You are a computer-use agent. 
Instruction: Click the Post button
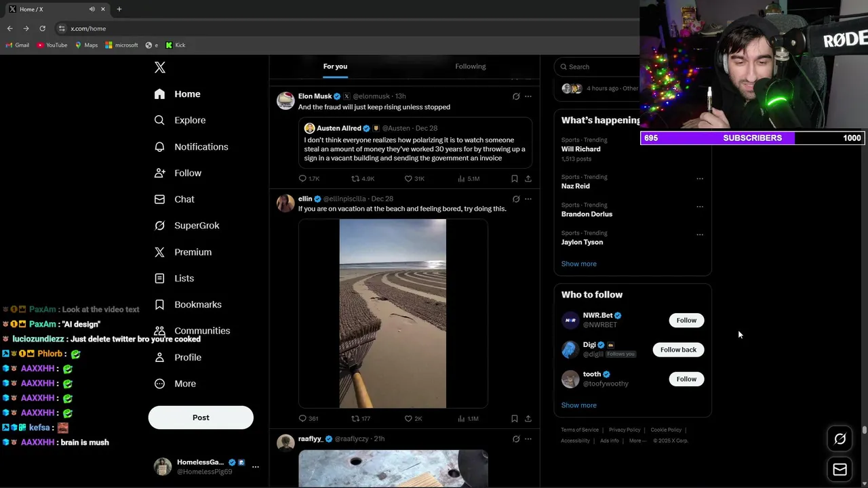point(201,418)
